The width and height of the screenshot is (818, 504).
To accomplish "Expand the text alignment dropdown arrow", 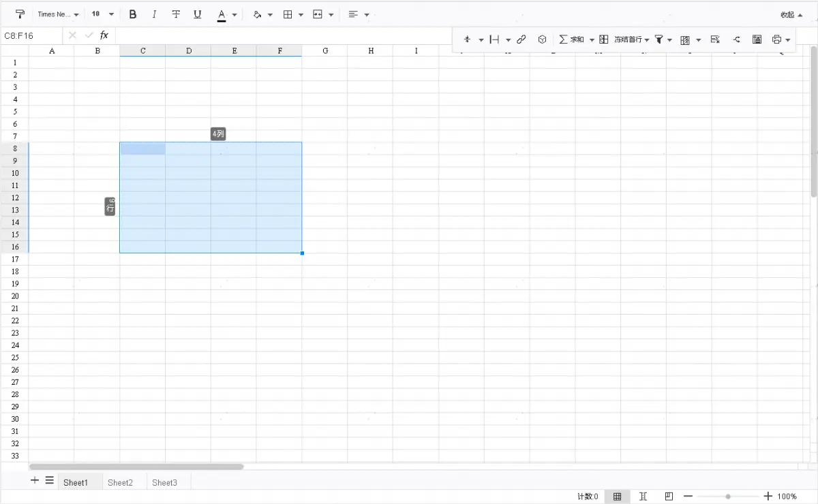I will tap(367, 14).
